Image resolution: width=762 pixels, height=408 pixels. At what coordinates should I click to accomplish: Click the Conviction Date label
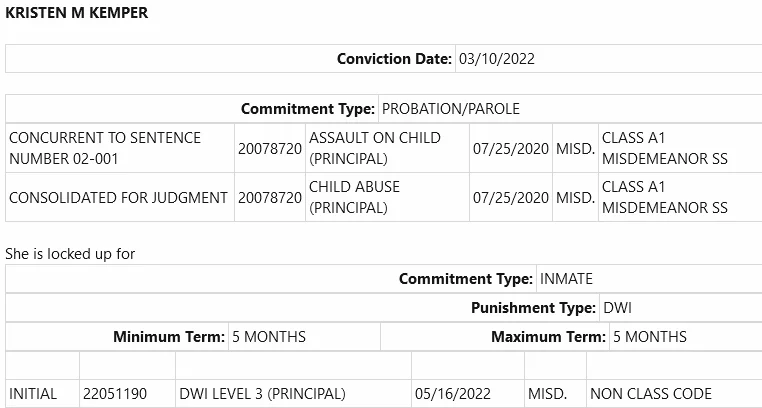tap(394, 59)
